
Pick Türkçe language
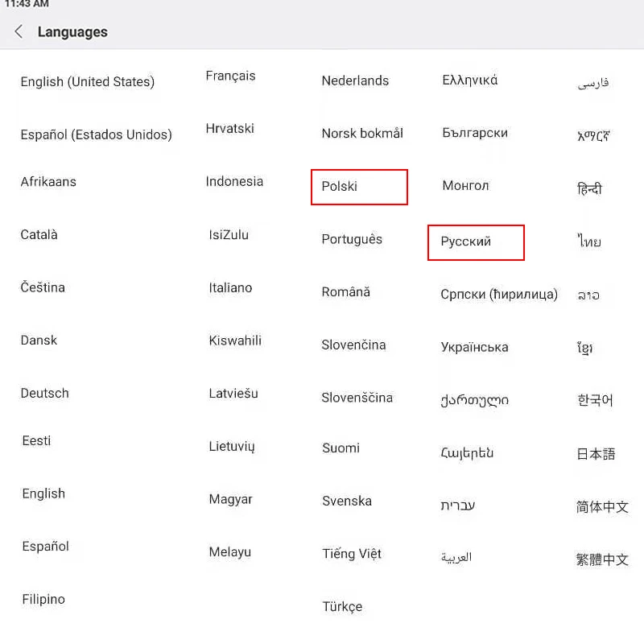[343, 607]
